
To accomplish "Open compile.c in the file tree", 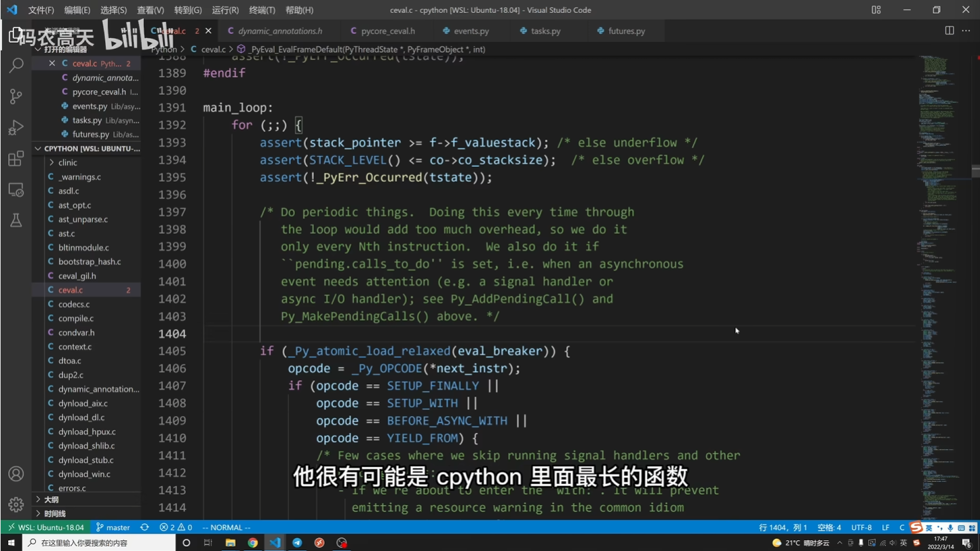I will (x=75, y=318).
